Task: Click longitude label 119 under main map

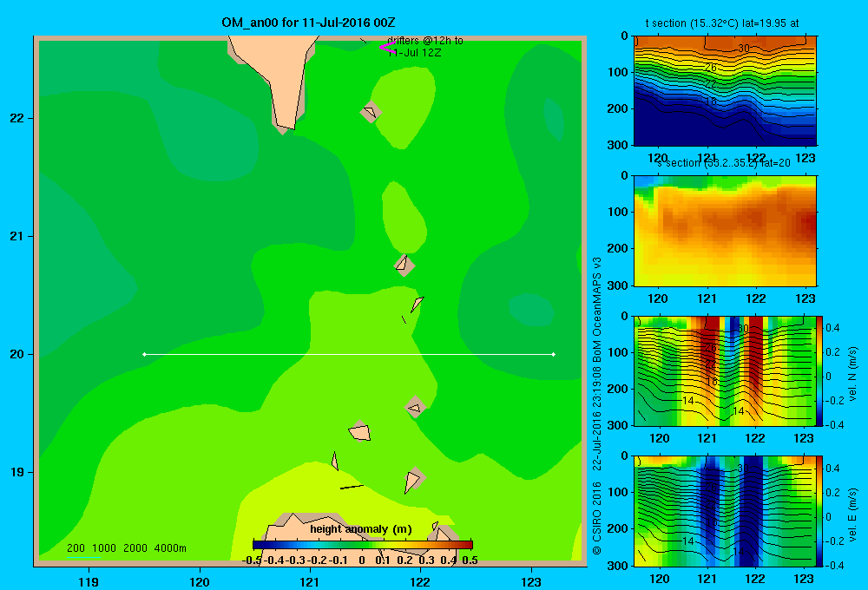Action: tap(89, 581)
